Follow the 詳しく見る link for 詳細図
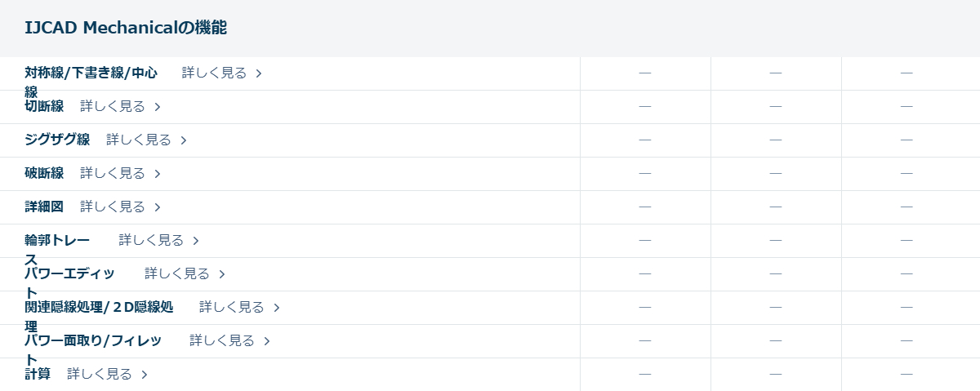The height and width of the screenshot is (391, 980). click(x=113, y=207)
